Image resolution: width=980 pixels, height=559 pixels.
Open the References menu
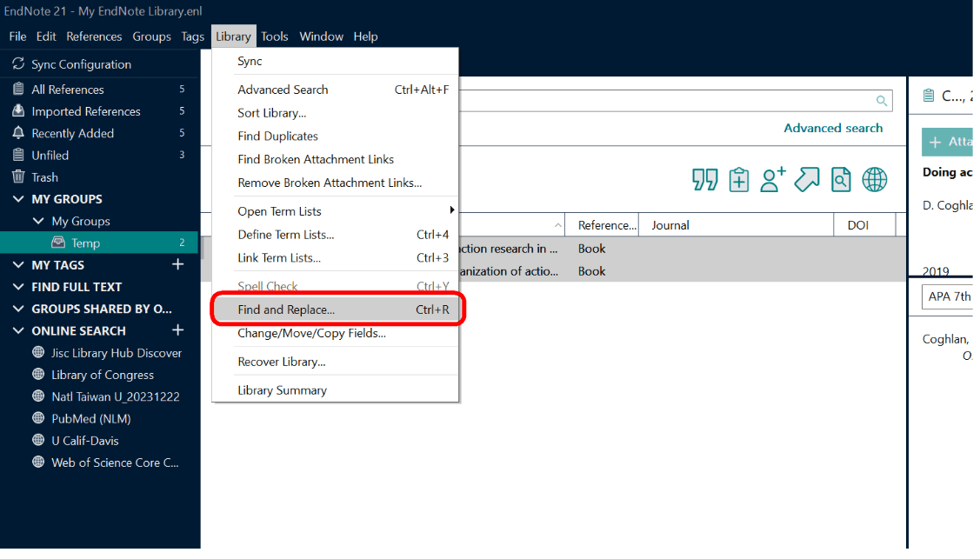(x=94, y=37)
